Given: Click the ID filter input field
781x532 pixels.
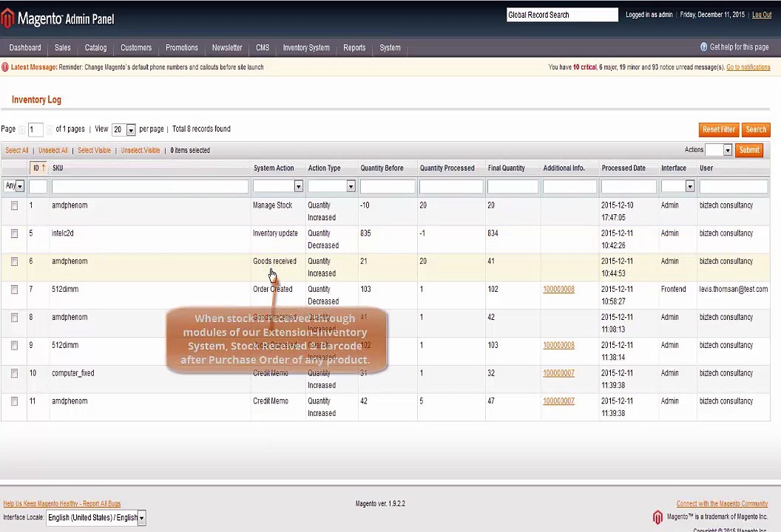Looking at the screenshot, I should coord(38,186).
